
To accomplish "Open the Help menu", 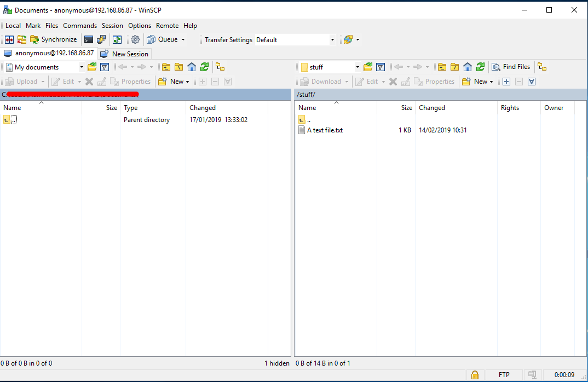I will [190, 26].
